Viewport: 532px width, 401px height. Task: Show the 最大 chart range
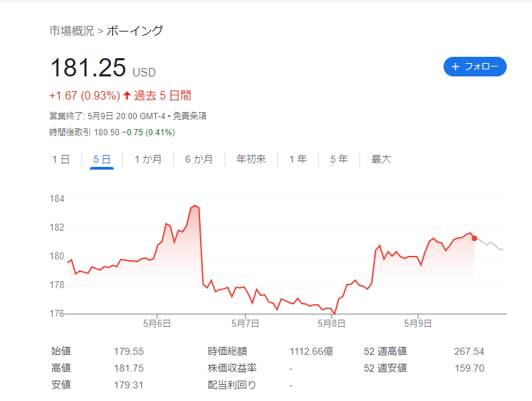pyautogui.click(x=381, y=159)
